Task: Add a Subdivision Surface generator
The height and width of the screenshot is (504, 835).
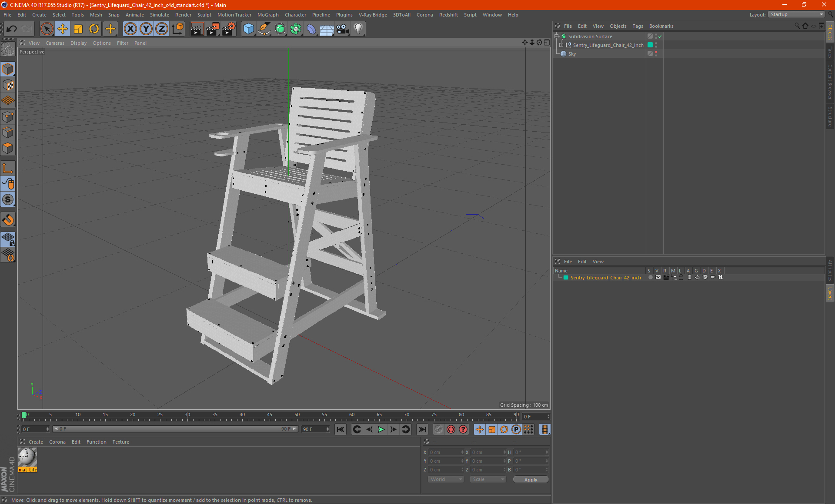Action: [x=280, y=29]
